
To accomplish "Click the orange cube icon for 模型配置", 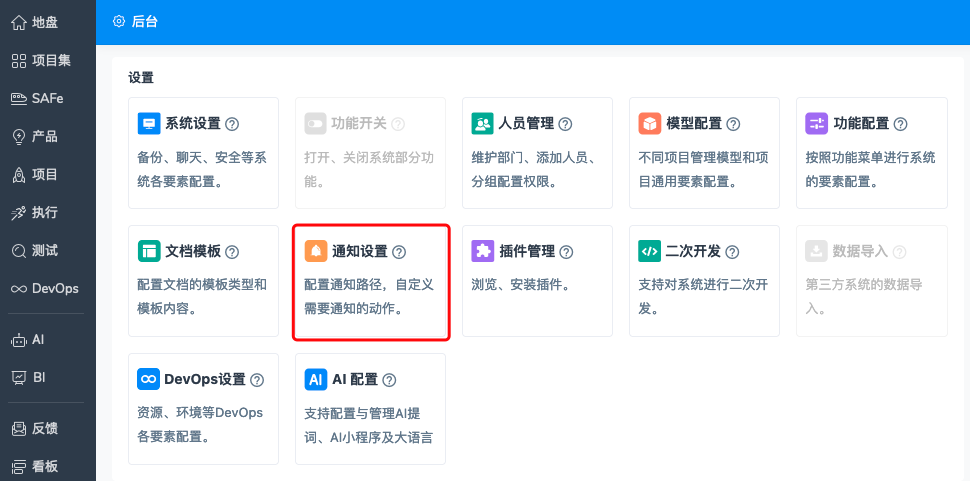I will click(x=650, y=124).
